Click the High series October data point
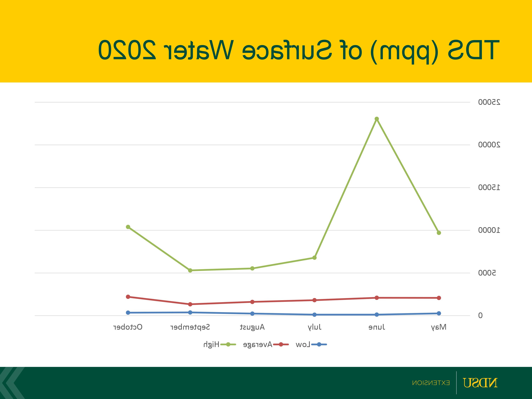This screenshot has width=532, height=399. [x=128, y=227]
